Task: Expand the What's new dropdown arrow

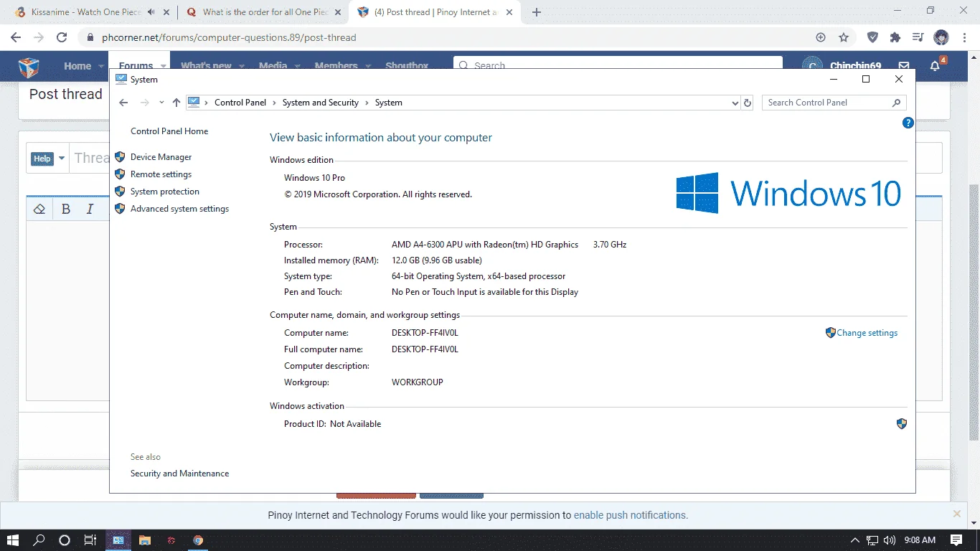Action: point(242,66)
